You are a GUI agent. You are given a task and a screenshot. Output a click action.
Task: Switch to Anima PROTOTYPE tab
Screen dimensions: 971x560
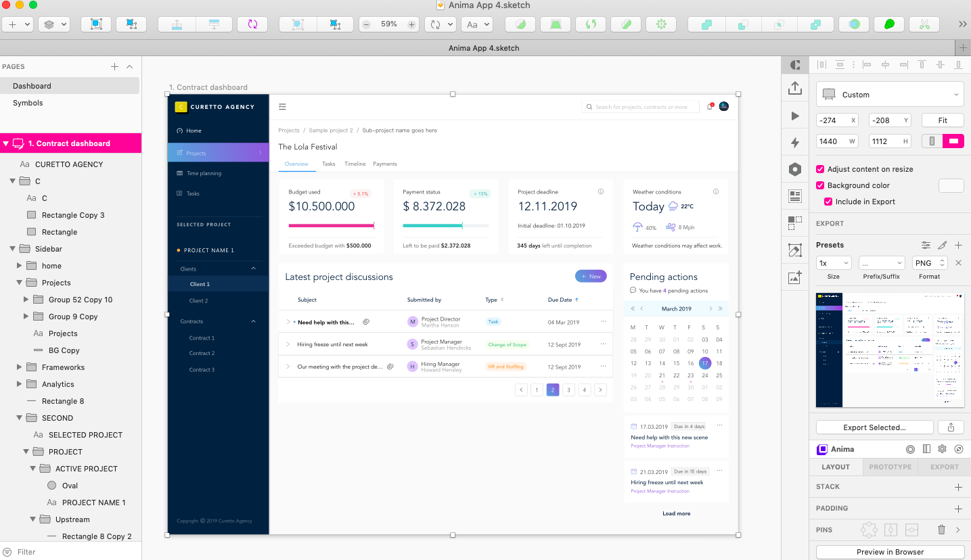coord(890,467)
